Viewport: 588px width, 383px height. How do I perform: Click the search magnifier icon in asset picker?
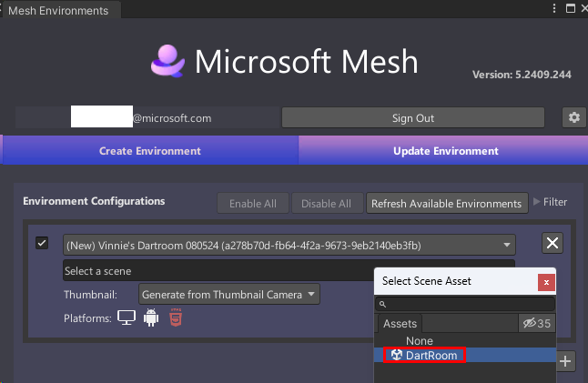382,304
